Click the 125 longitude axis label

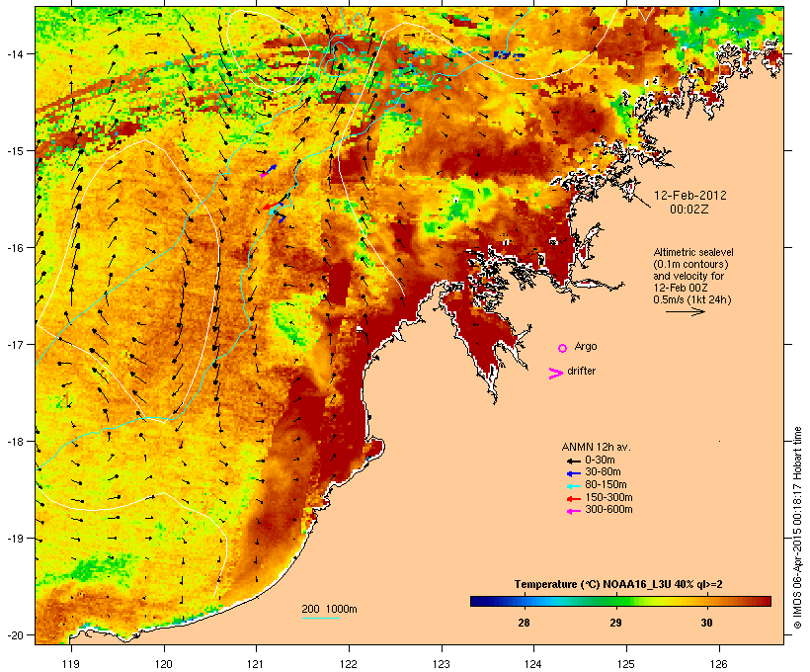626,664
